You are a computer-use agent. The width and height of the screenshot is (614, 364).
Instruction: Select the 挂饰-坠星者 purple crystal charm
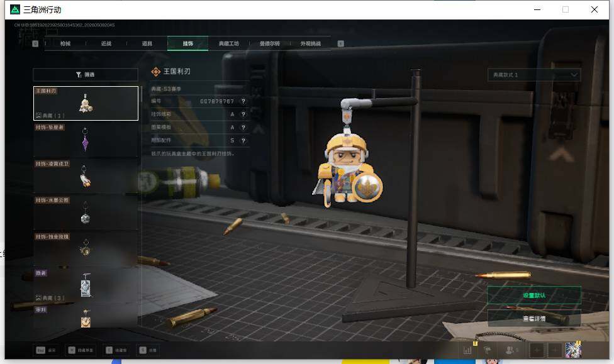pyautogui.click(x=86, y=140)
